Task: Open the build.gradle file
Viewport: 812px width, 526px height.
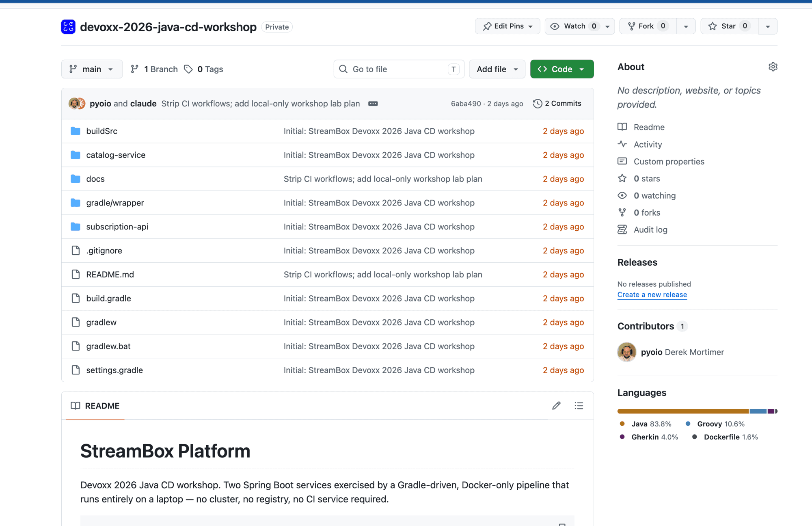Action: (x=108, y=298)
